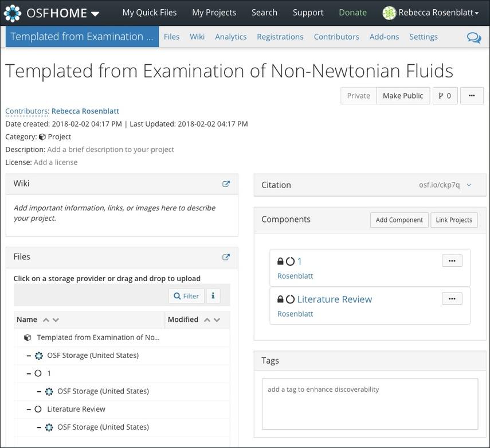
Task: Click the Link Projects button
Action: tap(454, 220)
